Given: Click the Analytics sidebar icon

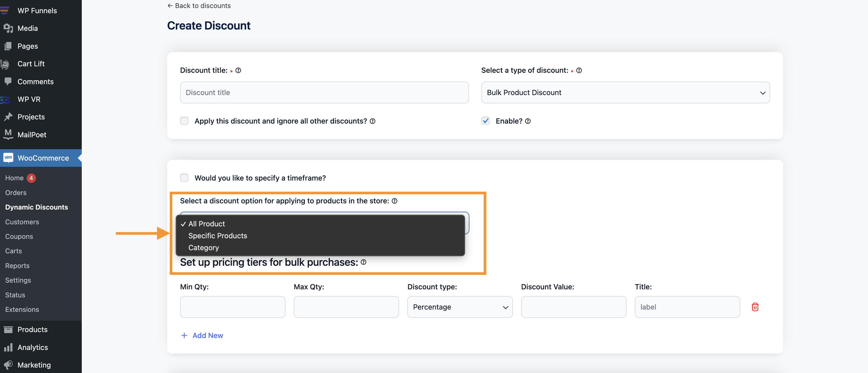Looking at the screenshot, I should pos(8,348).
